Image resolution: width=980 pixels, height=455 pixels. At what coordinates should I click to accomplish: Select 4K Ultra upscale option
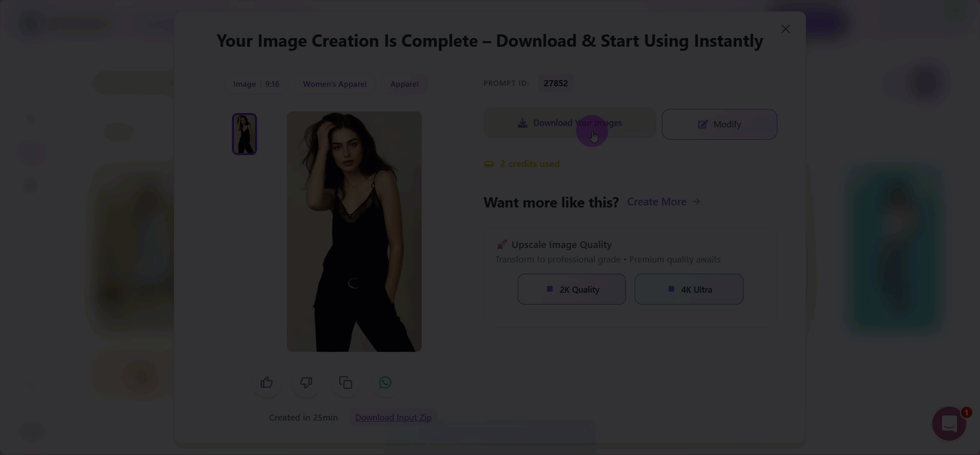(689, 290)
